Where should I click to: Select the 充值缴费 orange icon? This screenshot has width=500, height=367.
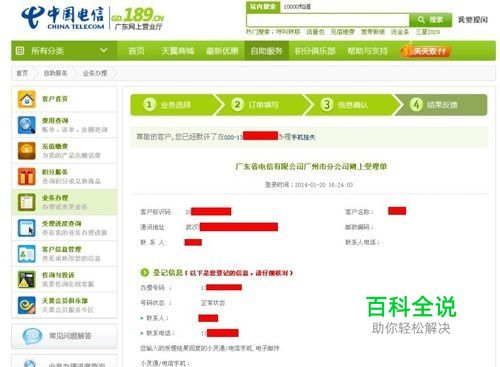tap(27, 151)
